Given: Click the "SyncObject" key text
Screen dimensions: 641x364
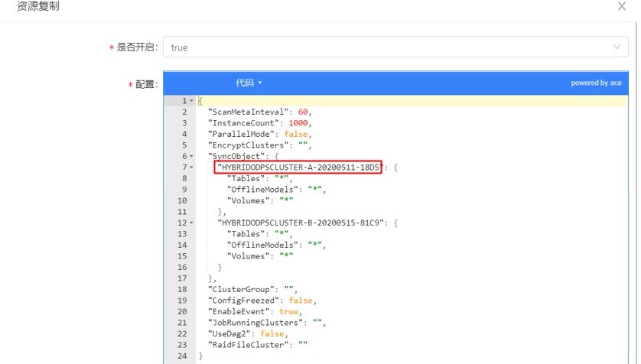Looking at the screenshot, I should pyautogui.click(x=236, y=156).
